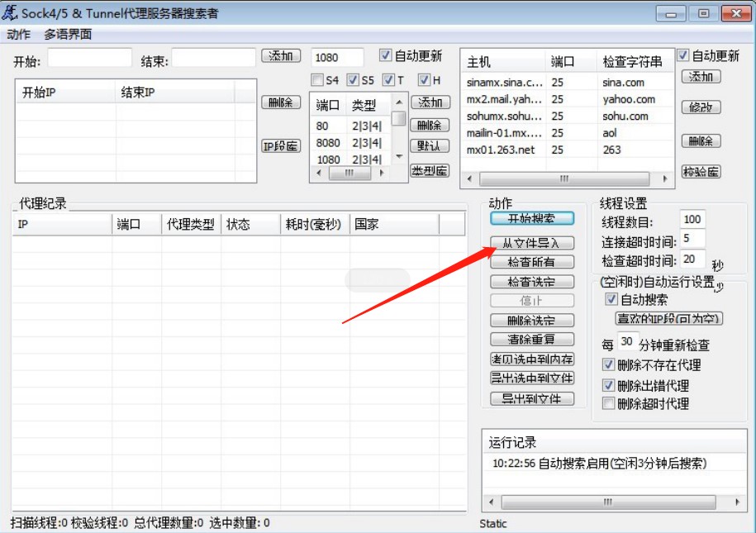Select mx01.263.net host row
The height and width of the screenshot is (533, 756).
pyautogui.click(x=567, y=150)
